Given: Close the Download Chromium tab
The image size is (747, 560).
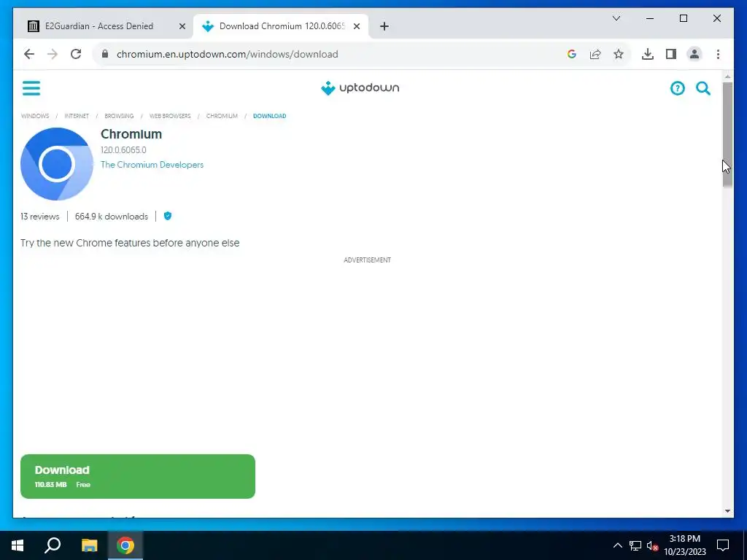Looking at the screenshot, I should [356, 27].
